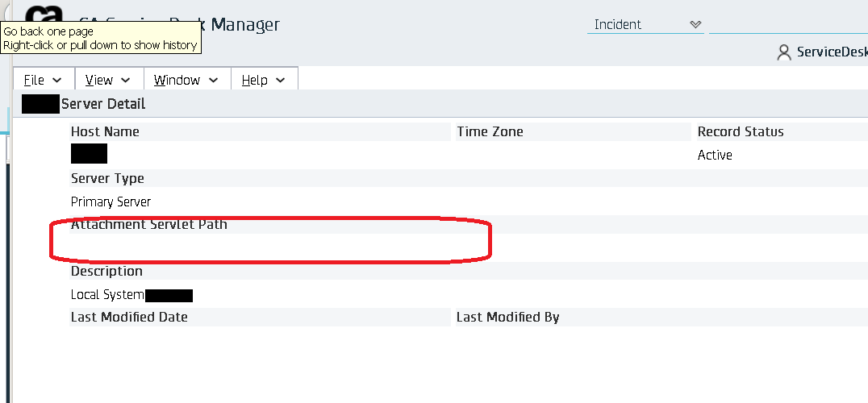This screenshot has width=868, height=403.
Task: Focus the search field beside Incident
Action: [x=787, y=25]
